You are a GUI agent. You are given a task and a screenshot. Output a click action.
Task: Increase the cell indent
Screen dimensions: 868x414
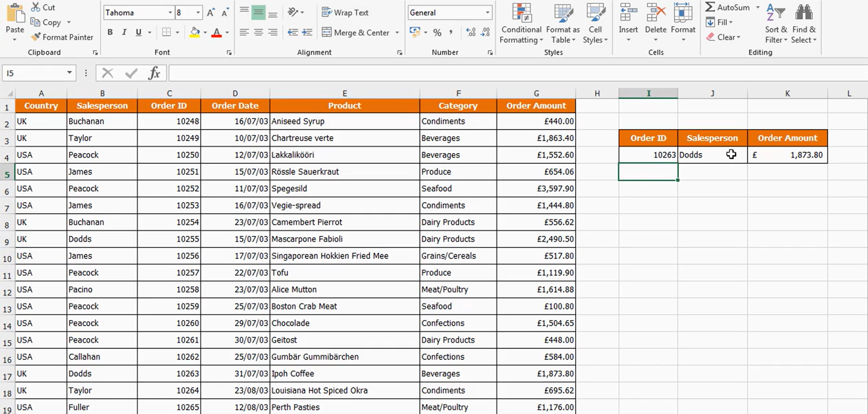click(x=307, y=32)
